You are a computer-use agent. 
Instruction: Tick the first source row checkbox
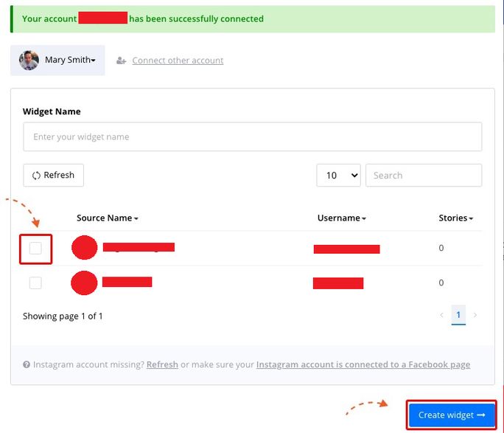pyautogui.click(x=35, y=248)
